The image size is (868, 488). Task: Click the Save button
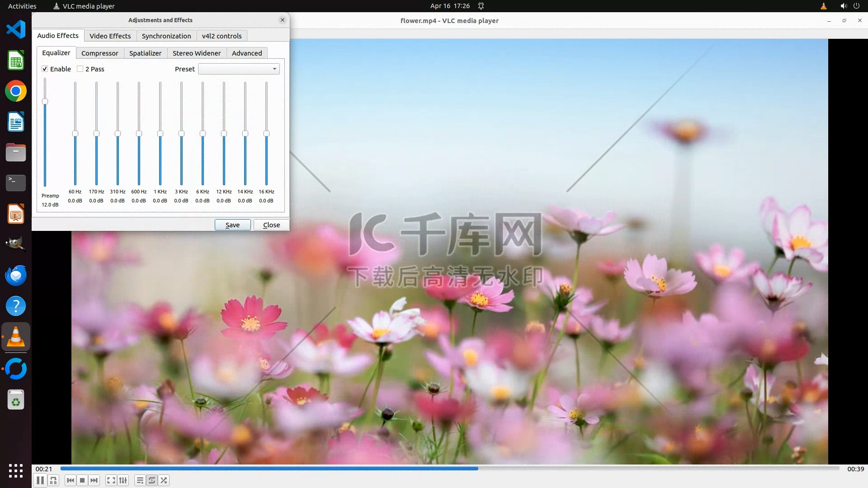coord(232,225)
